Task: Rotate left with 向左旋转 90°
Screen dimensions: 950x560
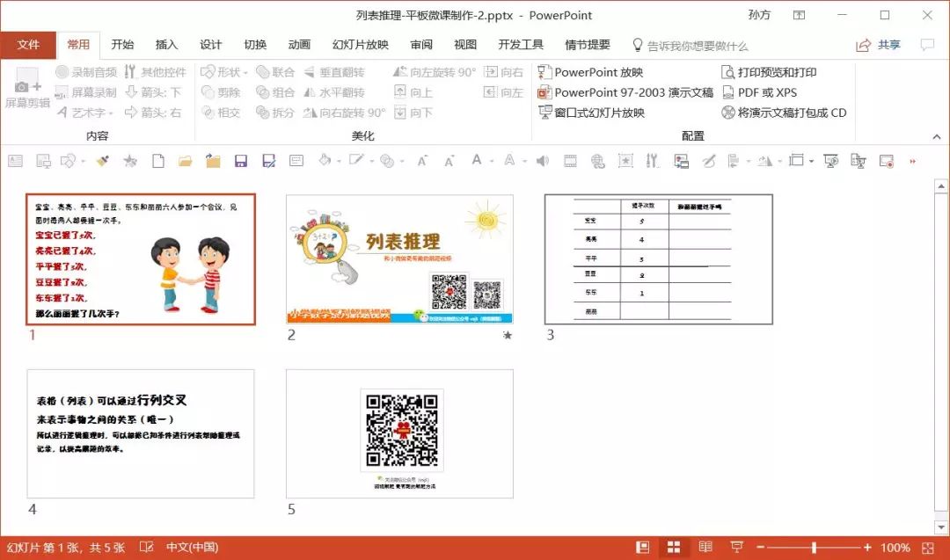Action: pos(435,72)
